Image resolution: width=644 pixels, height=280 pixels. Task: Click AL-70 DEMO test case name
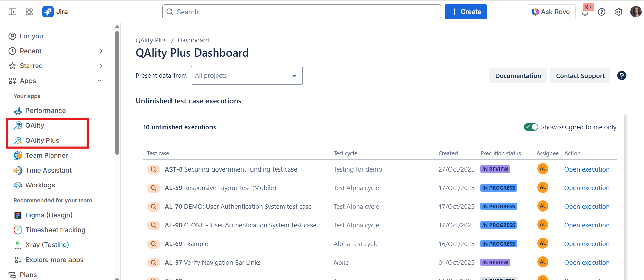pos(238,206)
